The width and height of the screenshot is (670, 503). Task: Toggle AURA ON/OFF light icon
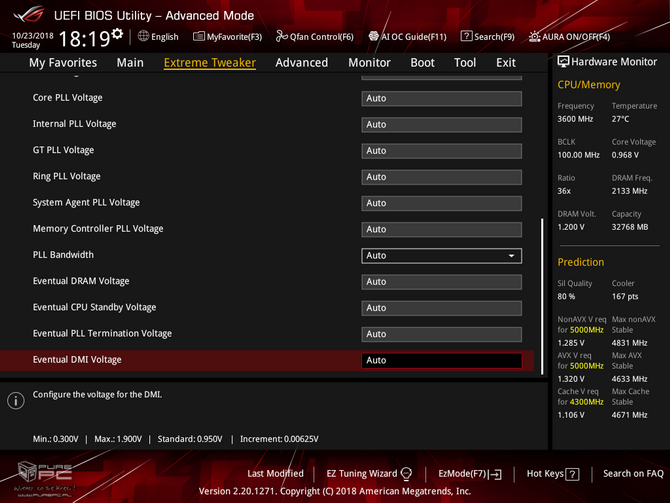click(535, 37)
